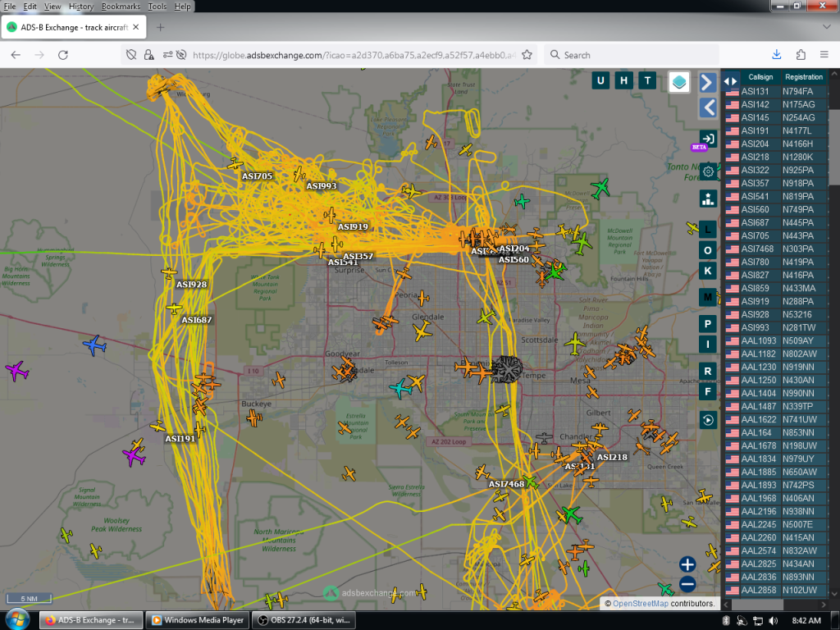The width and height of the screenshot is (840, 630).
Task: Open the Help menu
Action: [182, 7]
